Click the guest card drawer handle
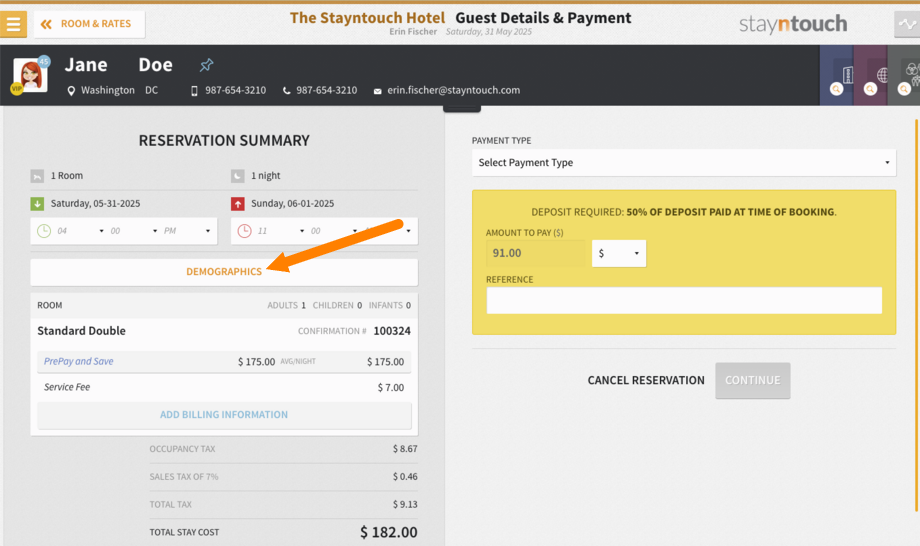Screen dimensions: 920x546 pos(462,108)
